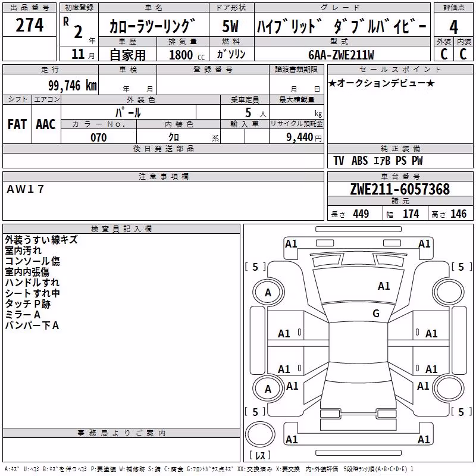The height and width of the screenshot is (476, 476).
Task: Click the PS equipment entry
Action: point(401,161)
